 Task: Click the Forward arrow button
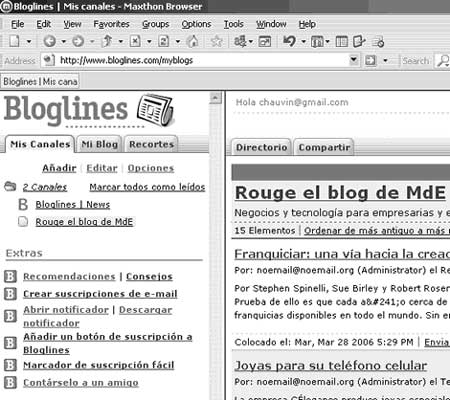(78, 41)
